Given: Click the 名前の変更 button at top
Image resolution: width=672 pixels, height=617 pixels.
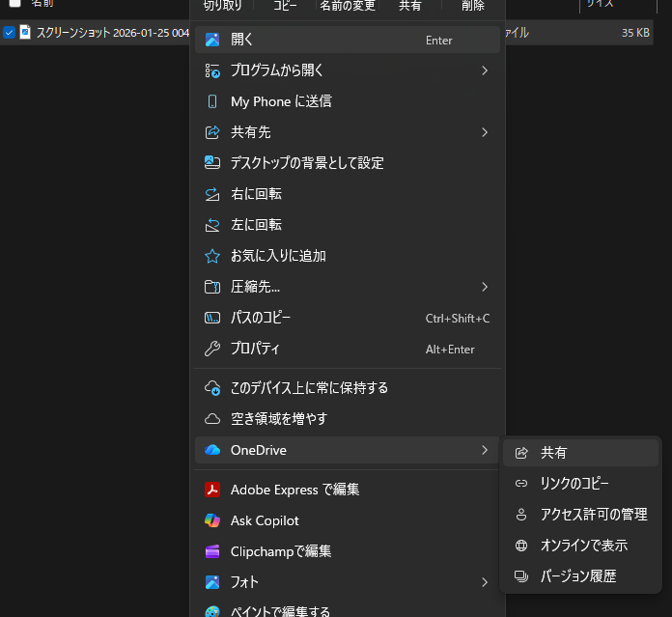Looking at the screenshot, I should 346,6.
